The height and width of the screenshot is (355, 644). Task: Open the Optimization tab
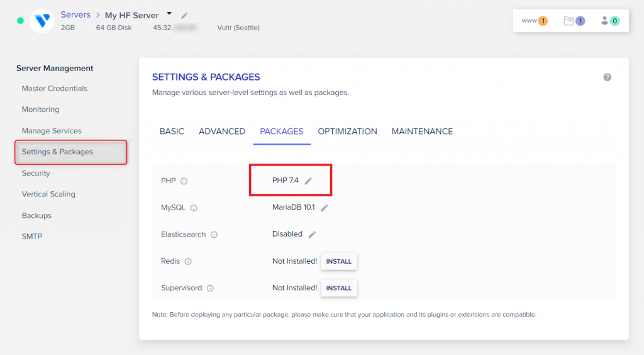(347, 132)
